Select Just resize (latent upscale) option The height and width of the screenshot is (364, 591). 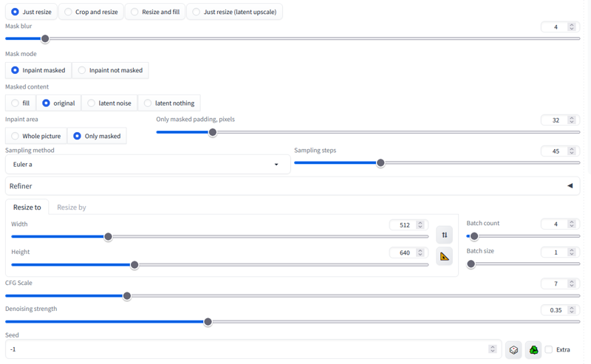pos(234,12)
